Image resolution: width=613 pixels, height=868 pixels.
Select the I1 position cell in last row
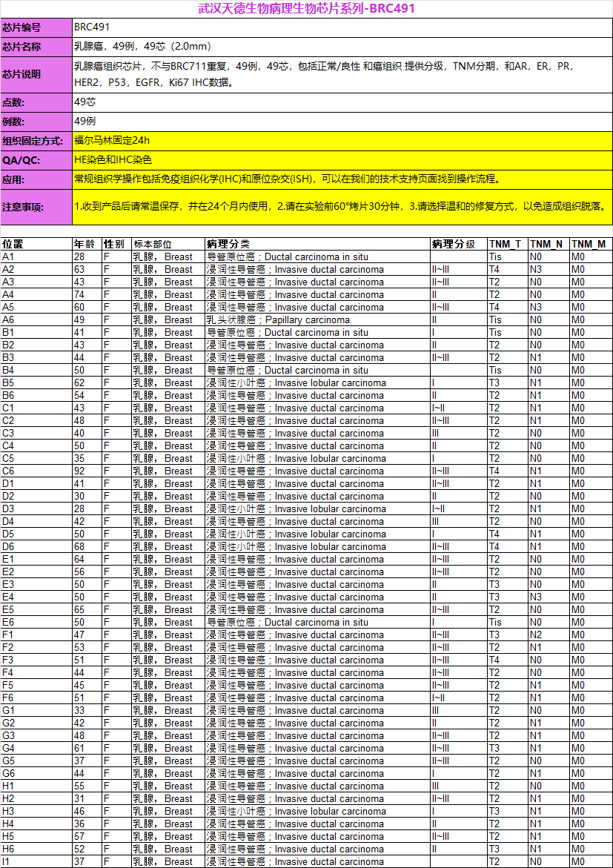[x=36, y=861]
